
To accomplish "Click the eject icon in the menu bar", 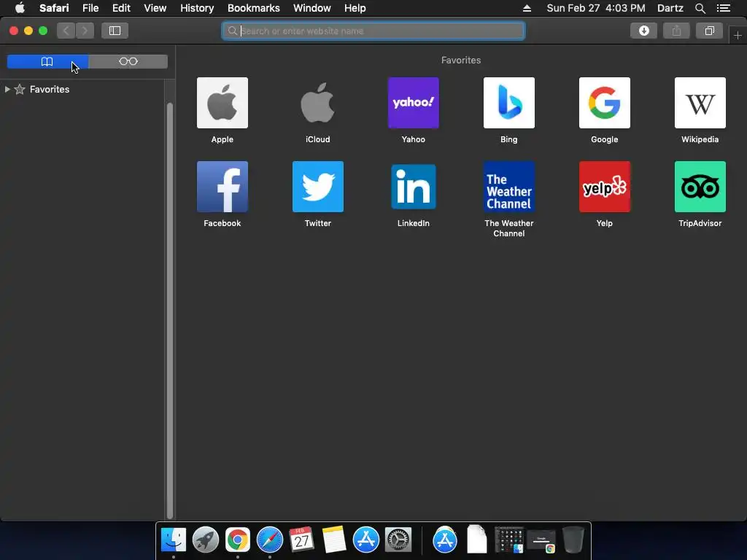I will 527,8.
